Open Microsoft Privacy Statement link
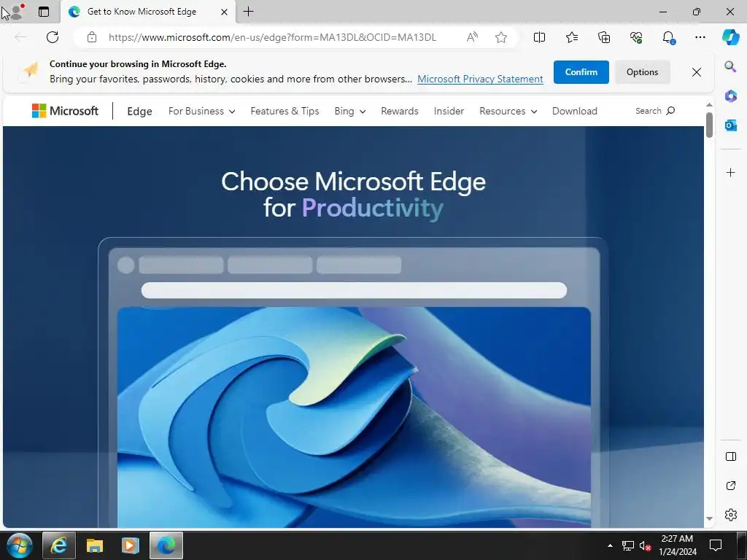The width and height of the screenshot is (747, 560). point(480,79)
